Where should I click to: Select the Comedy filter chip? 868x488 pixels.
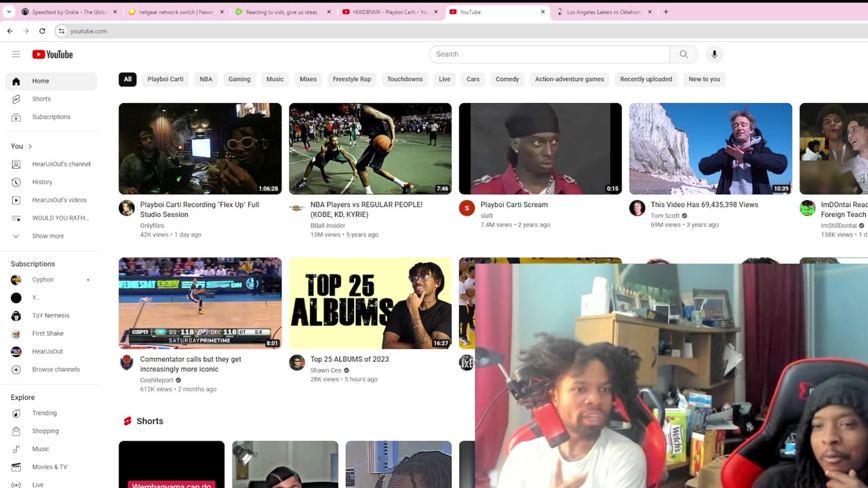[507, 79]
